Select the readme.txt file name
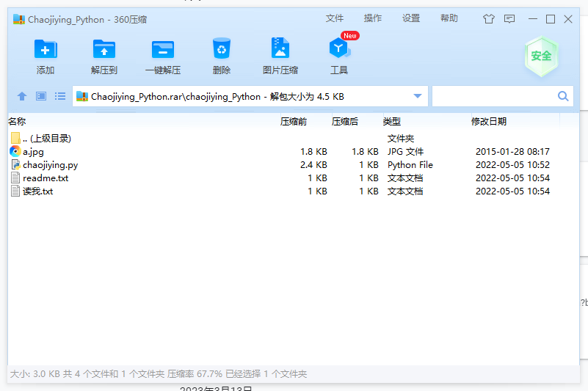 [46, 178]
